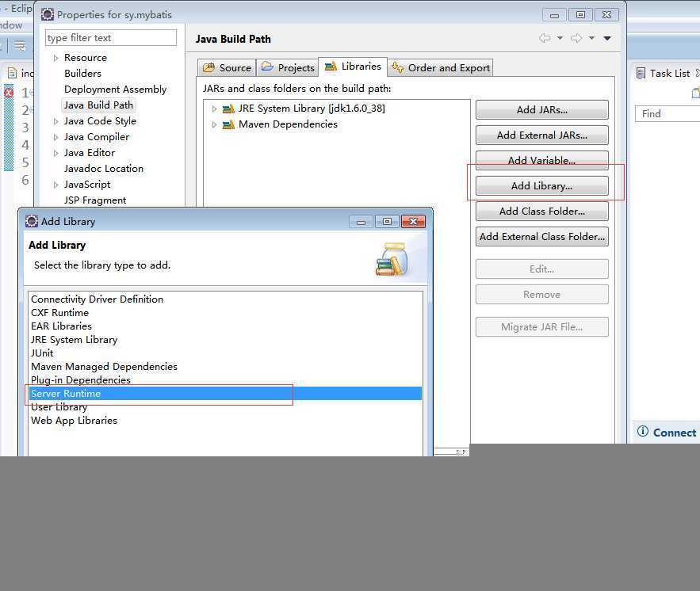Switch to the Projects tab
The width and height of the screenshot is (700, 591).
(x=288, y=68)
